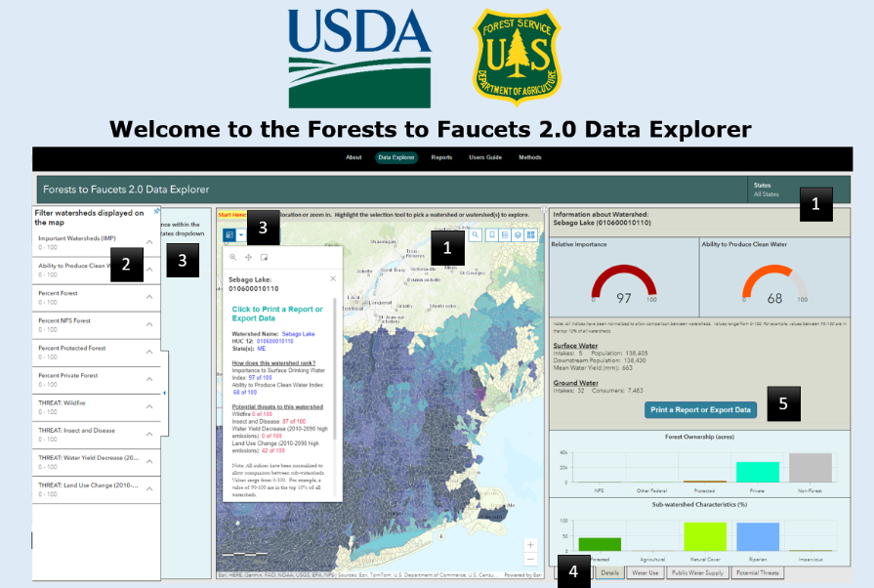
Task: Click the Natural Cover bar in Sub-watershed chart
Action: tap(705, 537)
